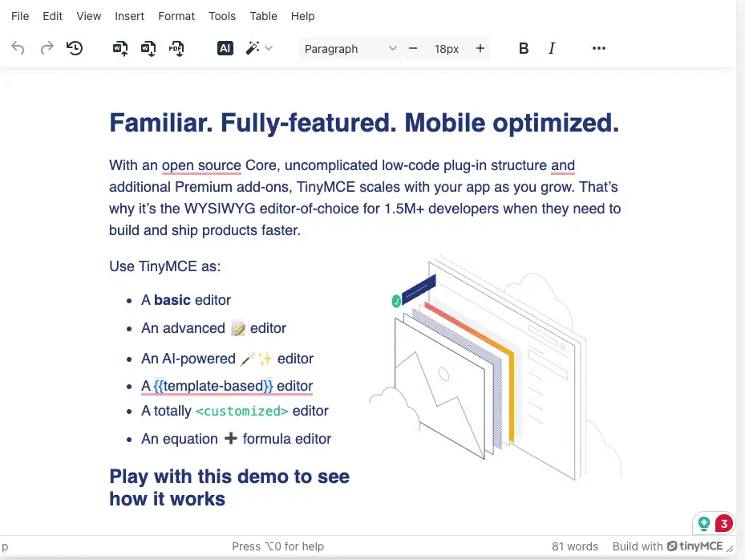Image resolution: width=745 pixels, height=560 pixels.
Task: Click the 81 words counter
Action: [575, 546]
